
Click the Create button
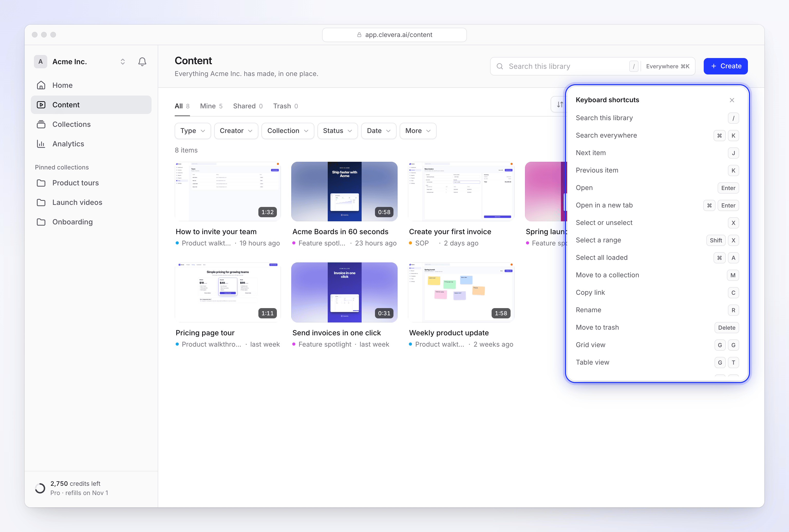pos(726,66)
